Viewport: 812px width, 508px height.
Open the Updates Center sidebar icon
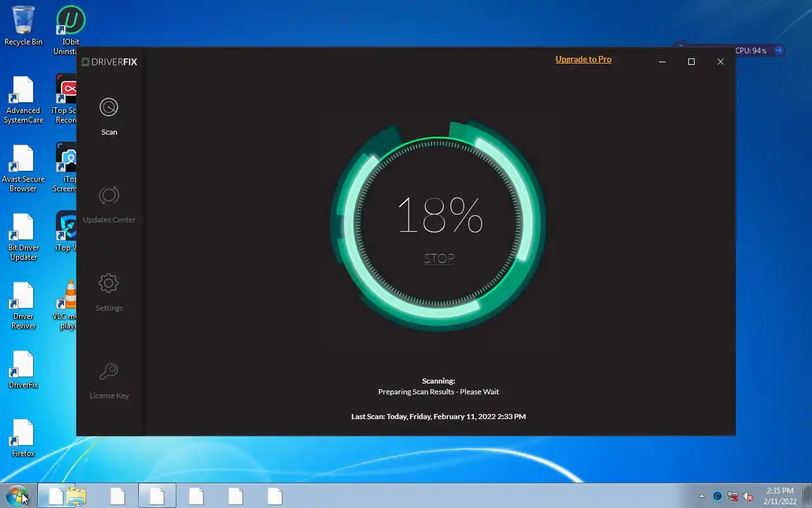coord(109,196)
